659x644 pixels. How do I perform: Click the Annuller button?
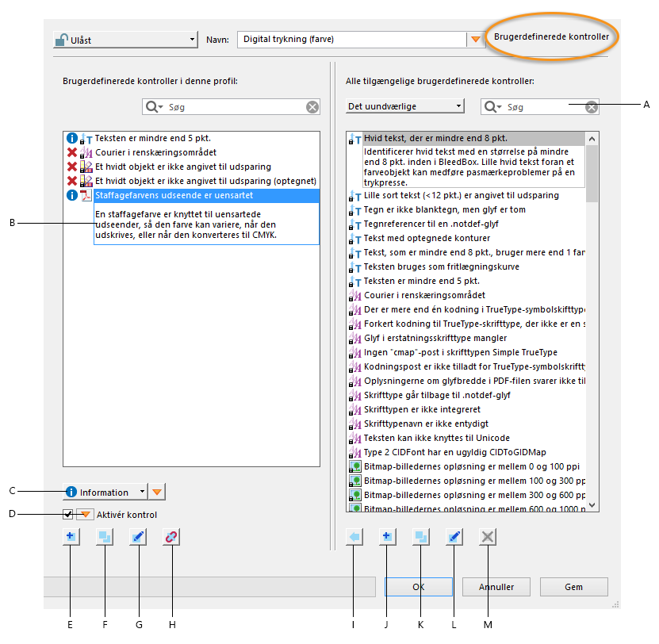(x=496, y=587)
